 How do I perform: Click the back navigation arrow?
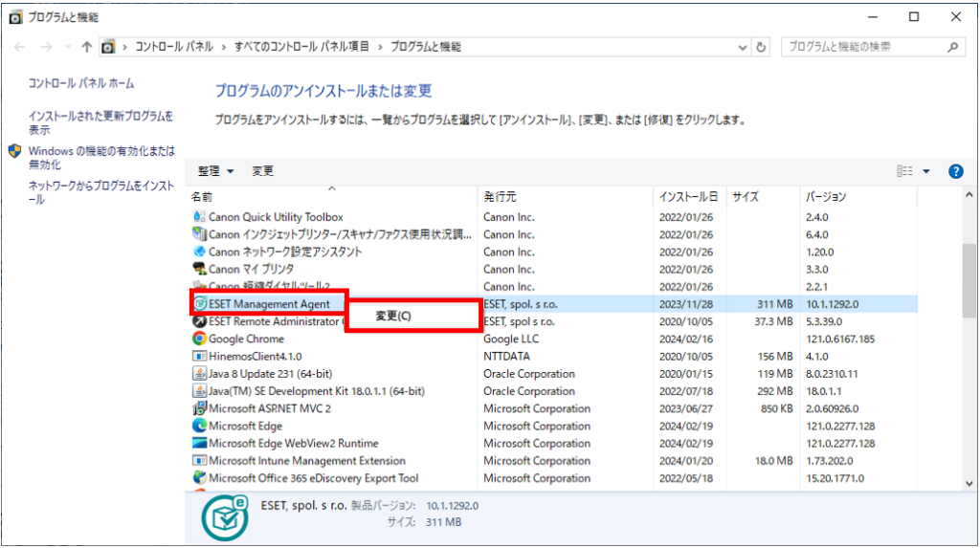coord(19,47)
